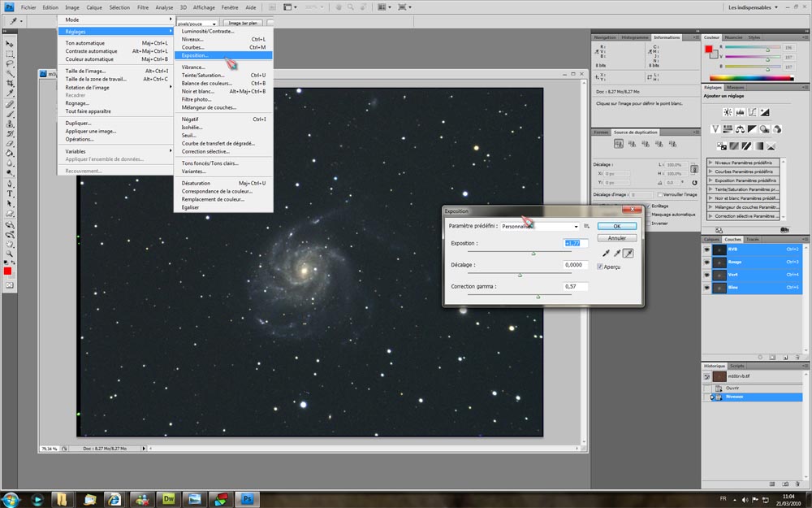Expand Niveaux Paramètres prédéfinis list
812x508 pixels.
pos(710,163)
